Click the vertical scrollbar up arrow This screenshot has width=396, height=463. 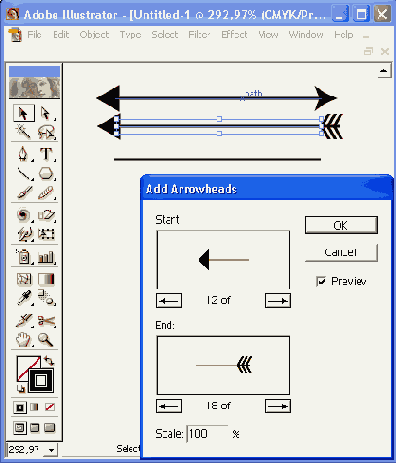[384, 71]
